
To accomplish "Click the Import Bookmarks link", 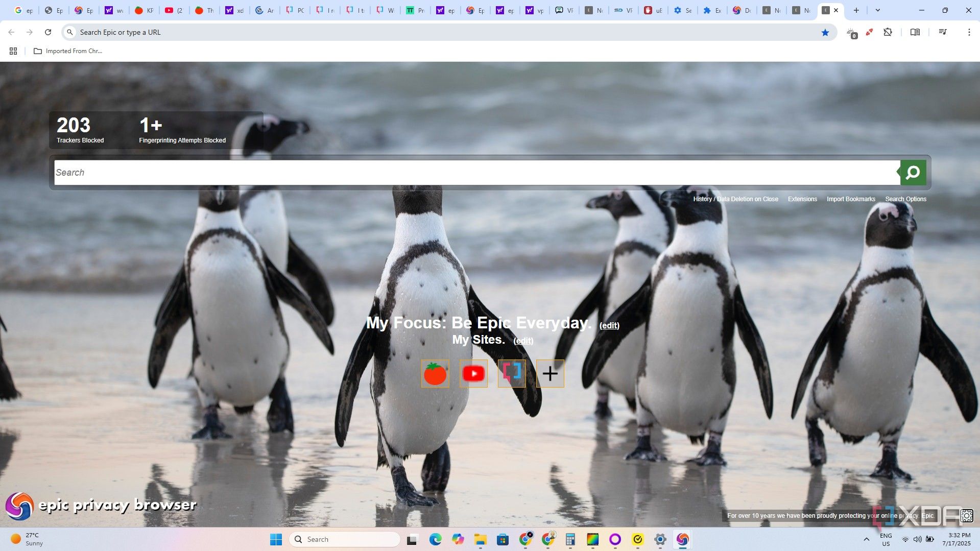I will point(851,199).
